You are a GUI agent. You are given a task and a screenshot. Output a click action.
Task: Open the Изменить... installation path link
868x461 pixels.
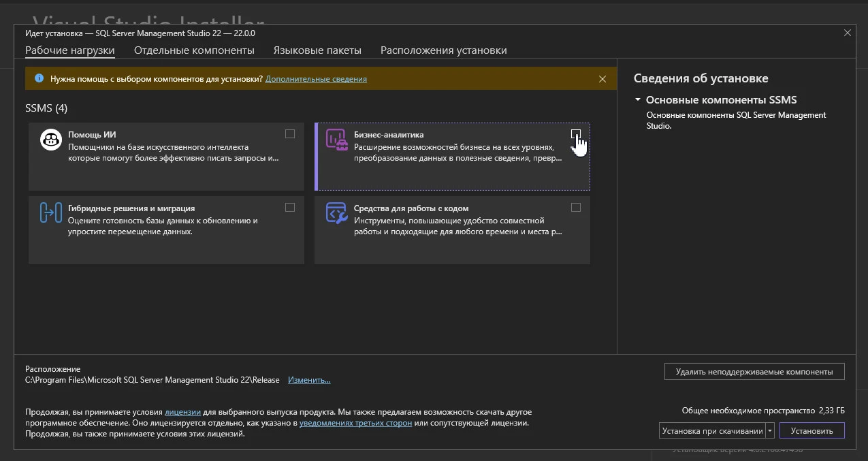[x=309, y=379]
